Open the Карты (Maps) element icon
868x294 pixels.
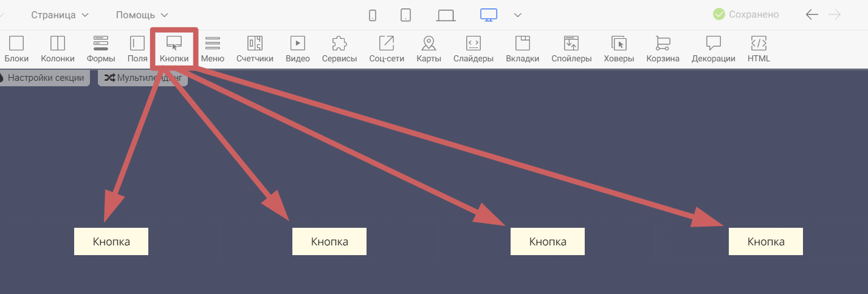click(x=429, y=49)
